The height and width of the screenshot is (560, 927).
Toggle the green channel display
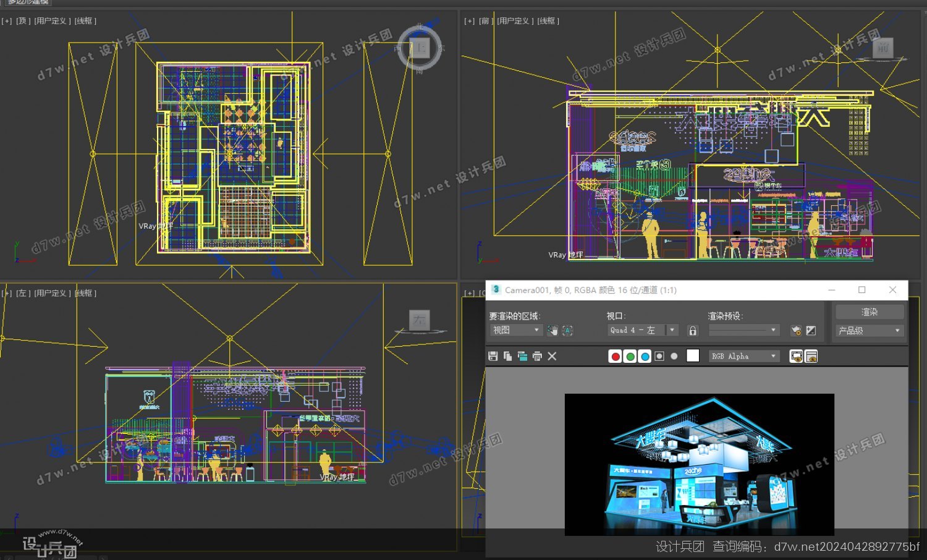[630, 356]
